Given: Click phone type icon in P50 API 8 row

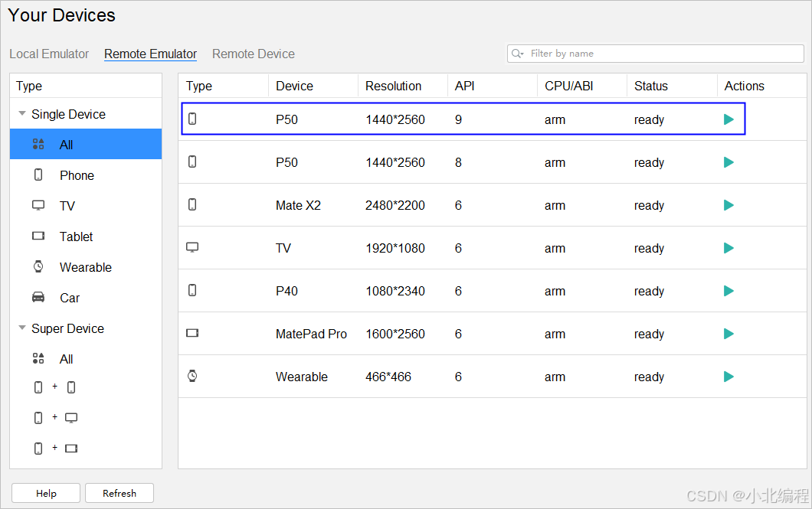Looking at the screenshot, I should tap(192, 162).
